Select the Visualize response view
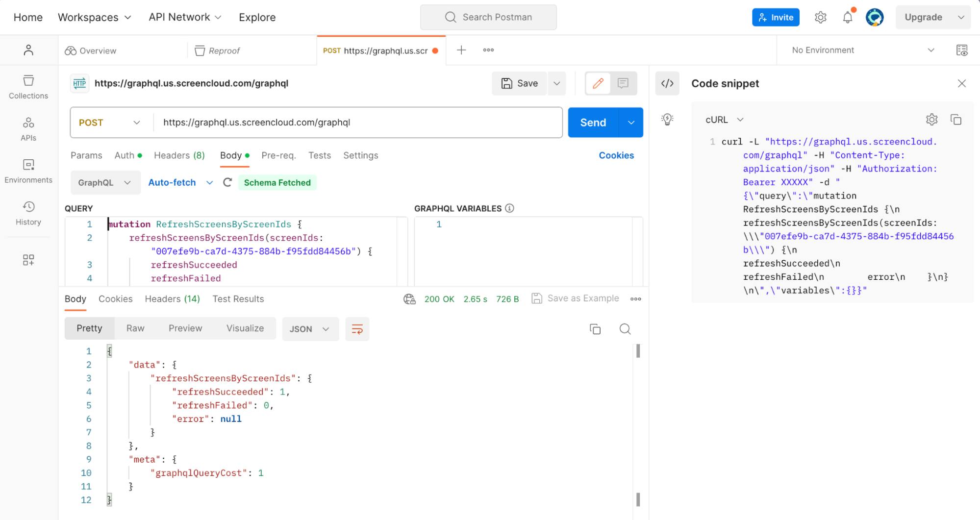This screenshot has height=520, width=980. coord(245,328)
